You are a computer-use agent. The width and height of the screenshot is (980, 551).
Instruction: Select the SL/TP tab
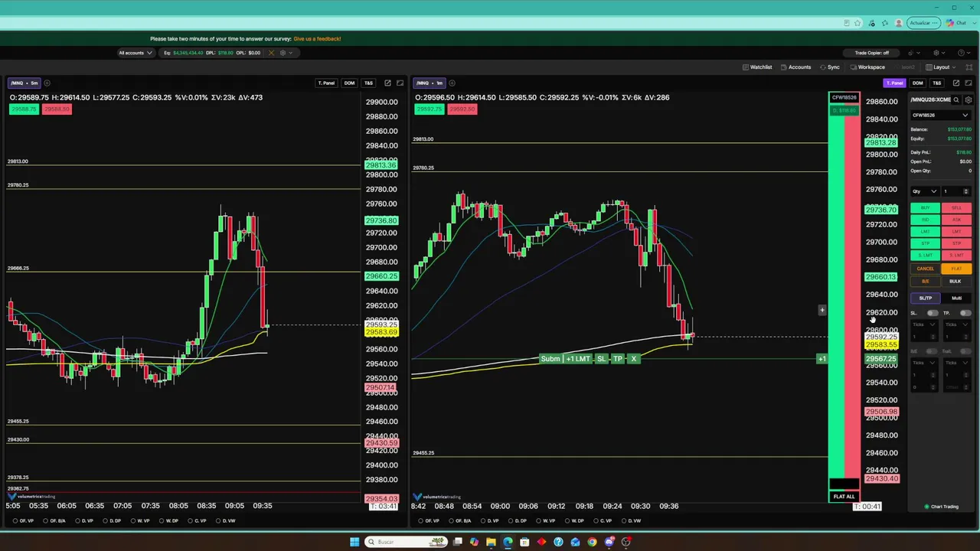(926, 298)
